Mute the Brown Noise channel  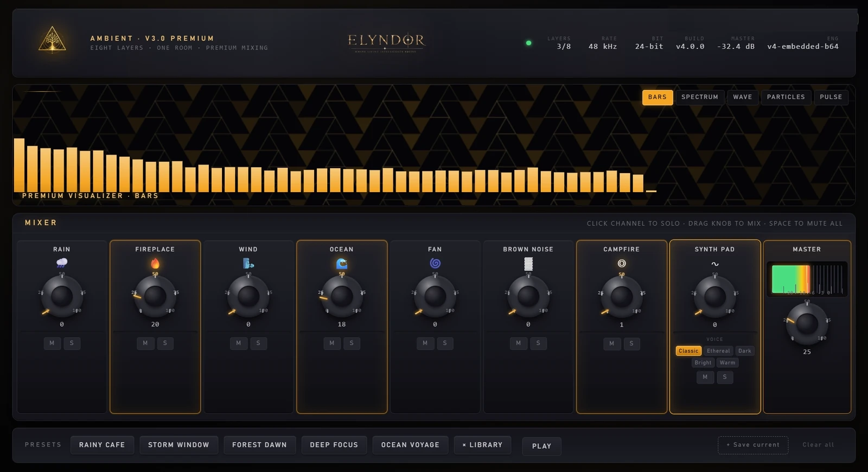(519, 343)
